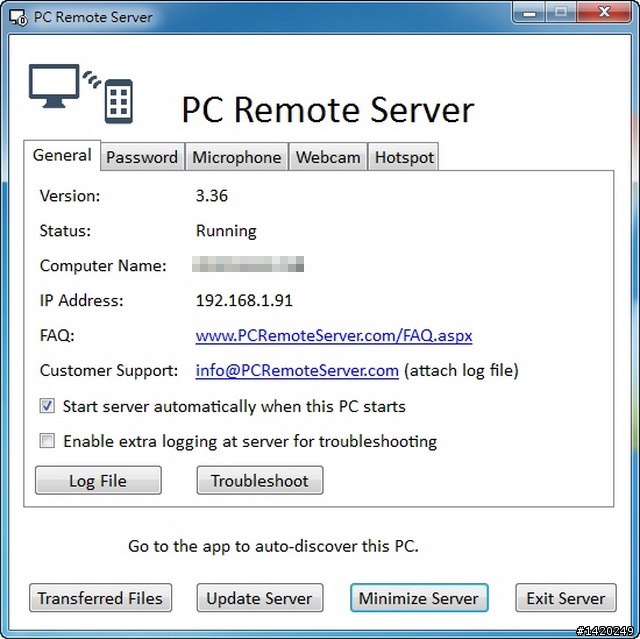Open the FAQ.aspx website link
The height and width of the screenshot is (639, 640).
pyautogui.click(x=334, y=335)
